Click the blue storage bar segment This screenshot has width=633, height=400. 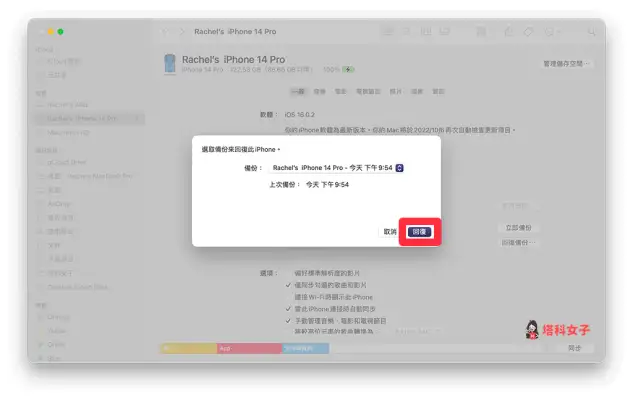coord(305,348)
